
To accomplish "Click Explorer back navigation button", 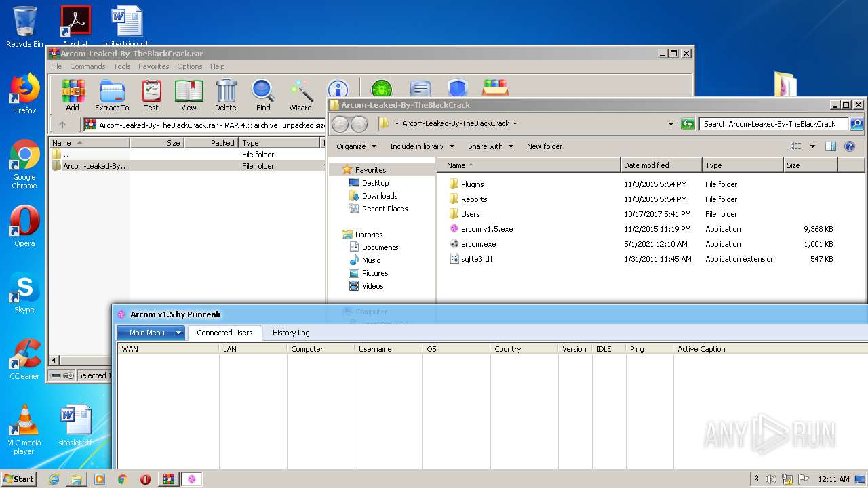I will (340, 124).
